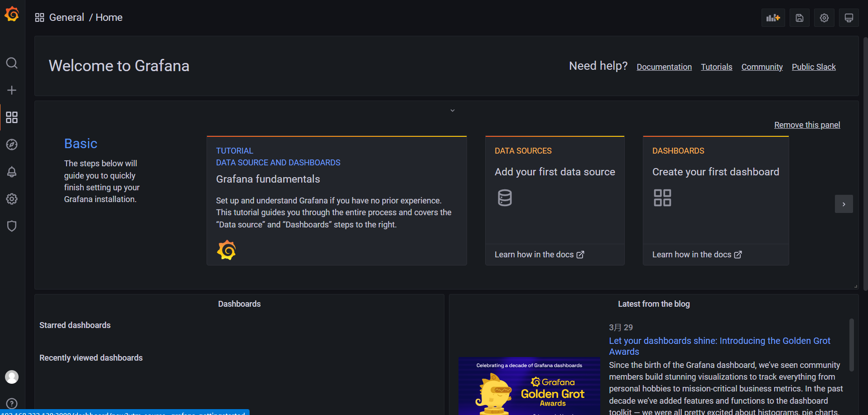Click the Grafana logo in the sidebar
Viewport: 868px width, 415px height.
tap(12, 14)
